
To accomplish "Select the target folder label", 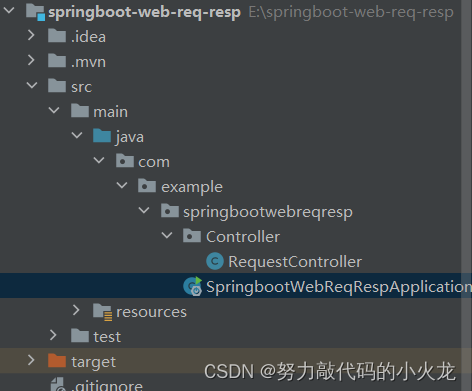I will [93, 363].
